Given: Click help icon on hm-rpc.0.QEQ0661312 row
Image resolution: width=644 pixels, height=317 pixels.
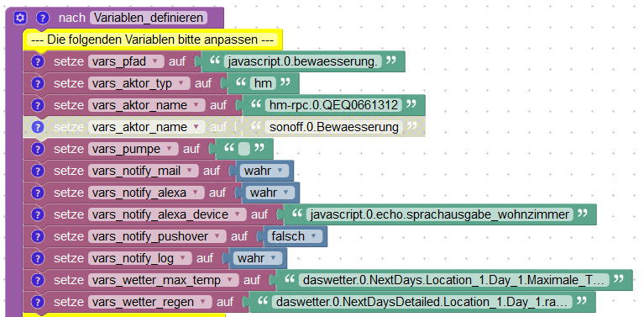Looking at the screenshot, I should pyautogui.click(x=38, y=105).
